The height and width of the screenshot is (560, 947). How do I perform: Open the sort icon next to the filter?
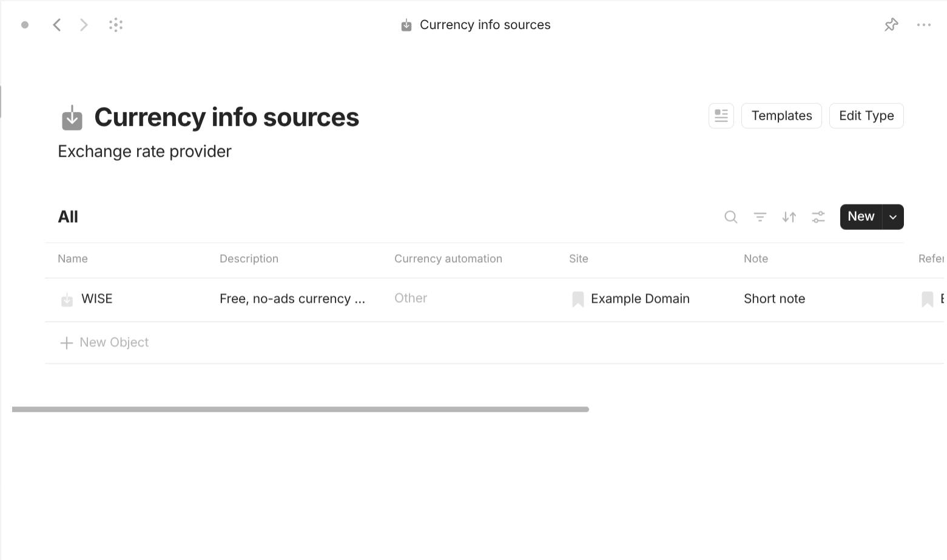pyautogui.click(x=789, y=217)
